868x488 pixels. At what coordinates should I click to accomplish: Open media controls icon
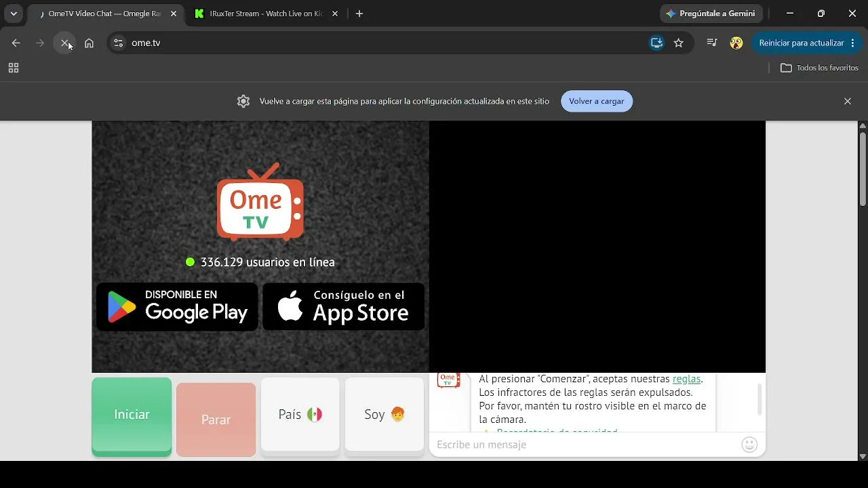tap(711, 43)
